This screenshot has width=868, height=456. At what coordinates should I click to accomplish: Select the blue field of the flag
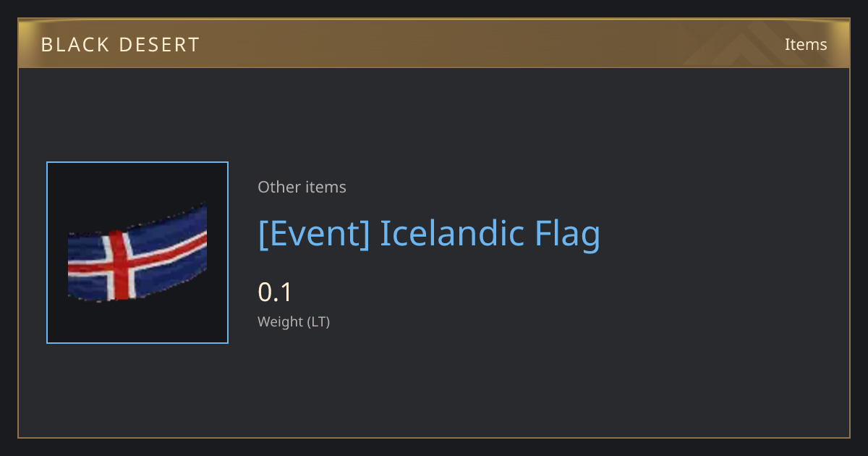pos(170,227)
